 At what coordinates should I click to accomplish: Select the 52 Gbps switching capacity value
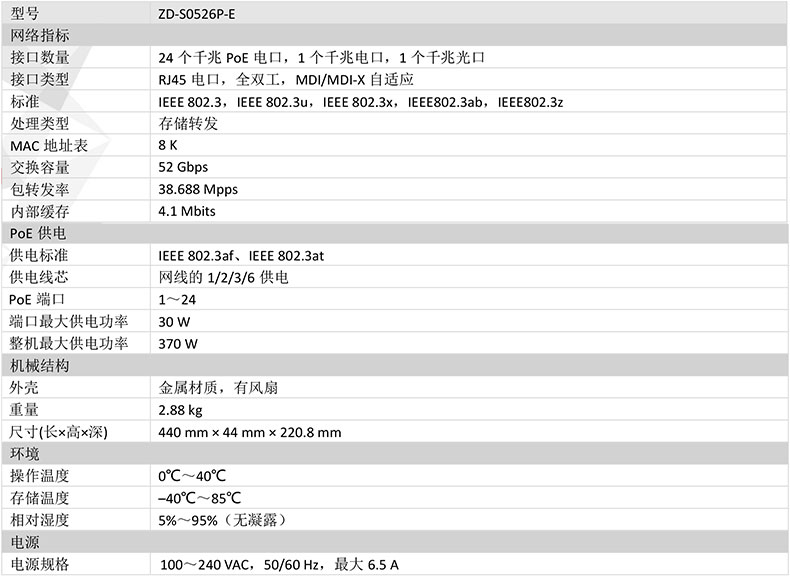click(x=184, y=168)
